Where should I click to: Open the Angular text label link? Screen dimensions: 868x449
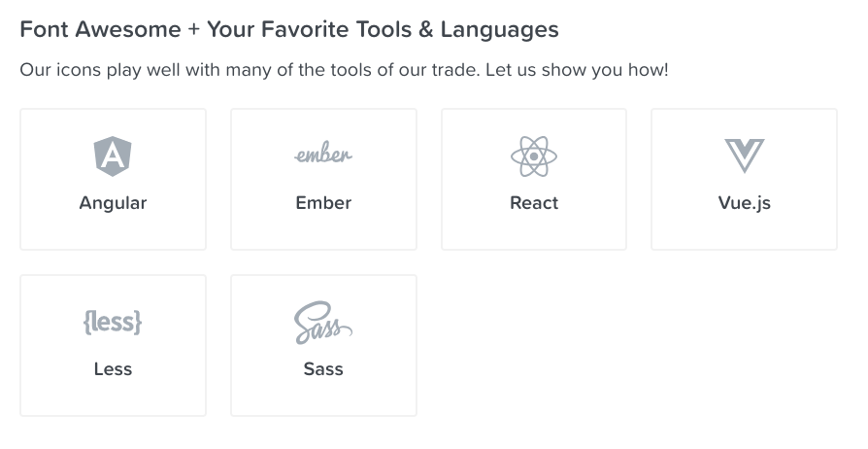pos(113,203)
